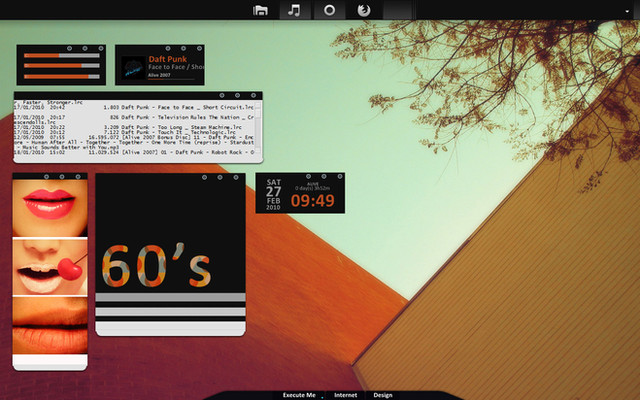The image size is (640, 400).
Task: Click the red lips top photo
Action: point(50,207)
